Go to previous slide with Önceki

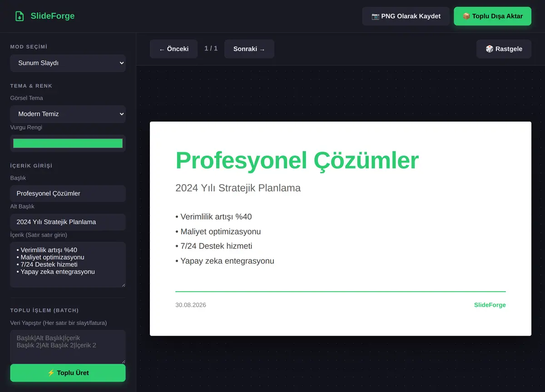pyautogui.click(x=173, y=49)
